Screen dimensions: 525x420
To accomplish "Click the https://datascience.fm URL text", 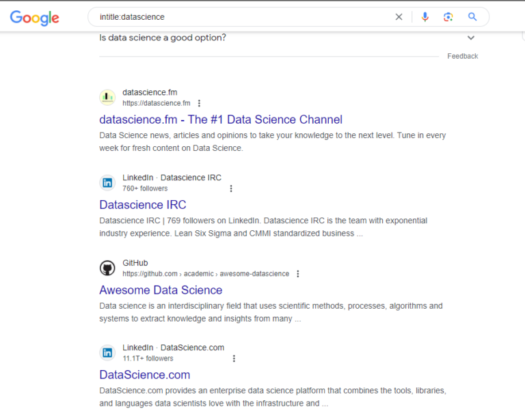I will point(157,103).
